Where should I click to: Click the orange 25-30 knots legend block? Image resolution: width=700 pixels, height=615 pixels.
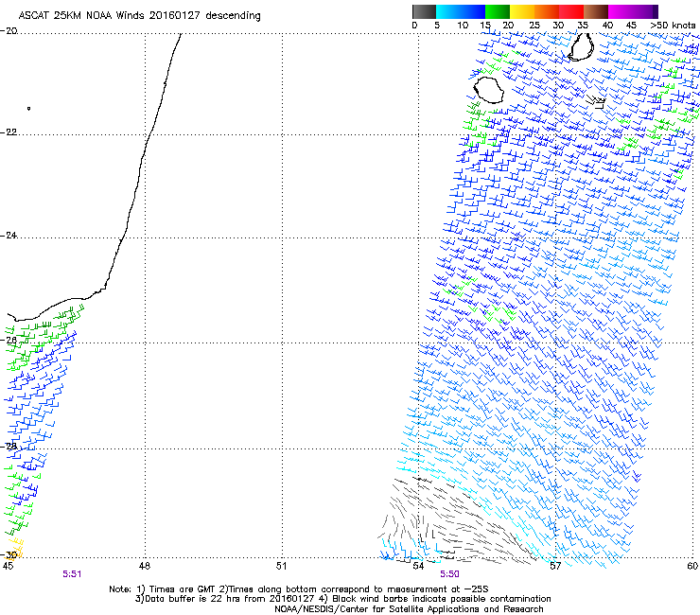tap(547, 11)
